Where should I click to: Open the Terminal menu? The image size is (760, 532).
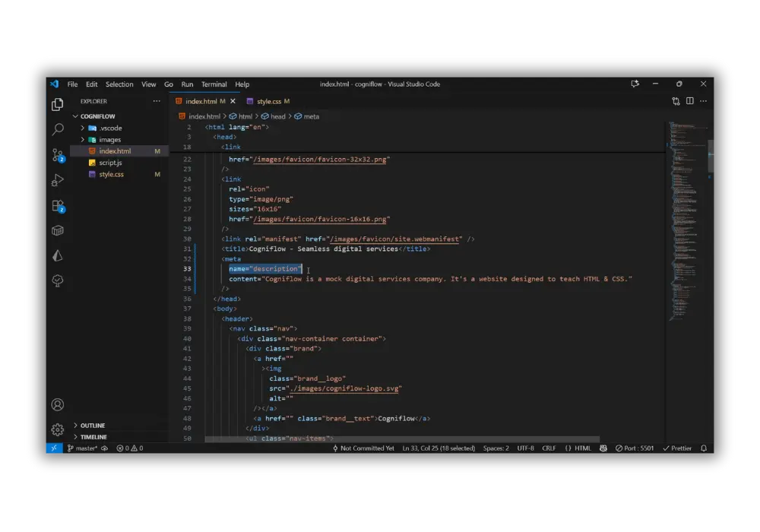[214, 84]
